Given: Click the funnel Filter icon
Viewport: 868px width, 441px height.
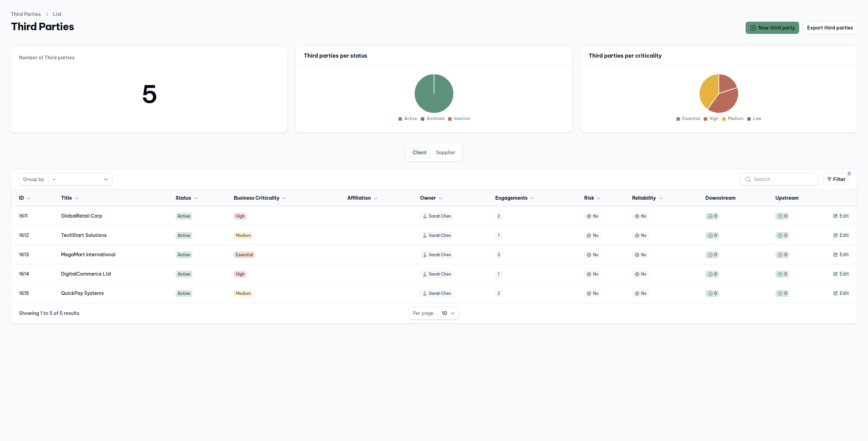Looking at the screenshot, I should pos(829,179).
